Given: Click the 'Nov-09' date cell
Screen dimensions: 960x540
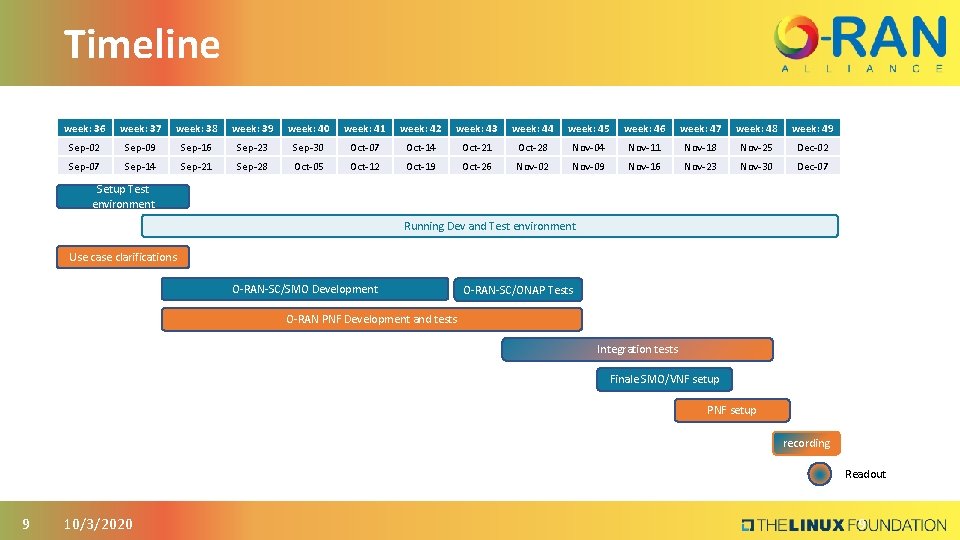Looking at the screenshot, I should (589, 166).
